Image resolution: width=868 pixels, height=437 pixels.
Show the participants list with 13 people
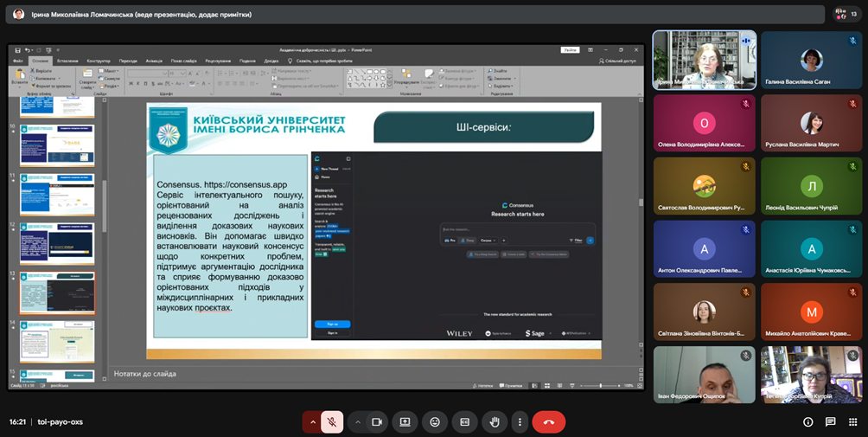coord(846,14)
